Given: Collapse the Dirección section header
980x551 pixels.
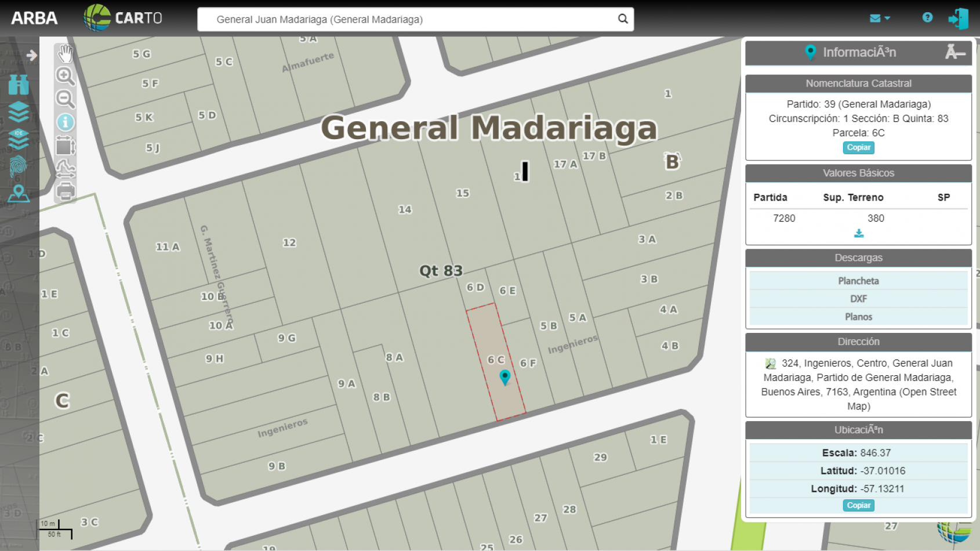Looking at the screenshot, I should [858, 342].
